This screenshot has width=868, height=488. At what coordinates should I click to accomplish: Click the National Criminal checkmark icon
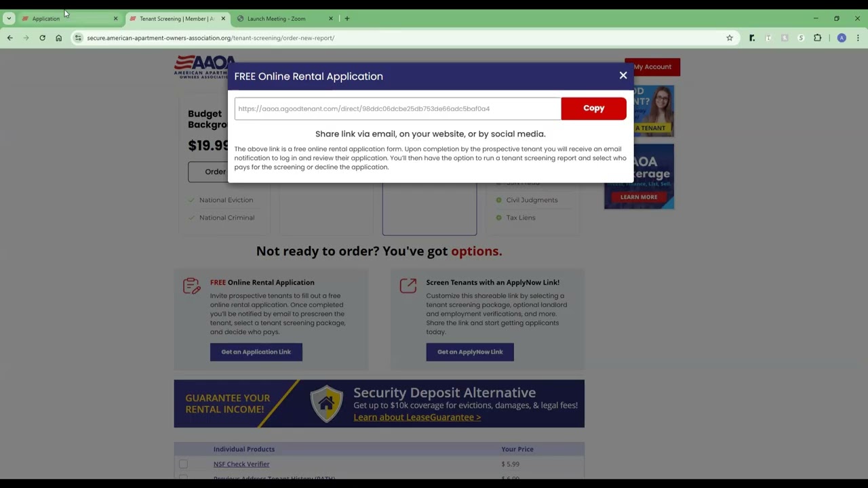point(191,218)
